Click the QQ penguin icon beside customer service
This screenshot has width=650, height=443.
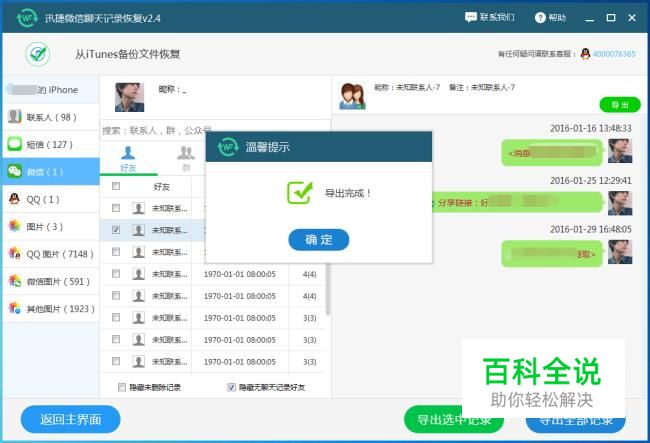coord(585,54)
